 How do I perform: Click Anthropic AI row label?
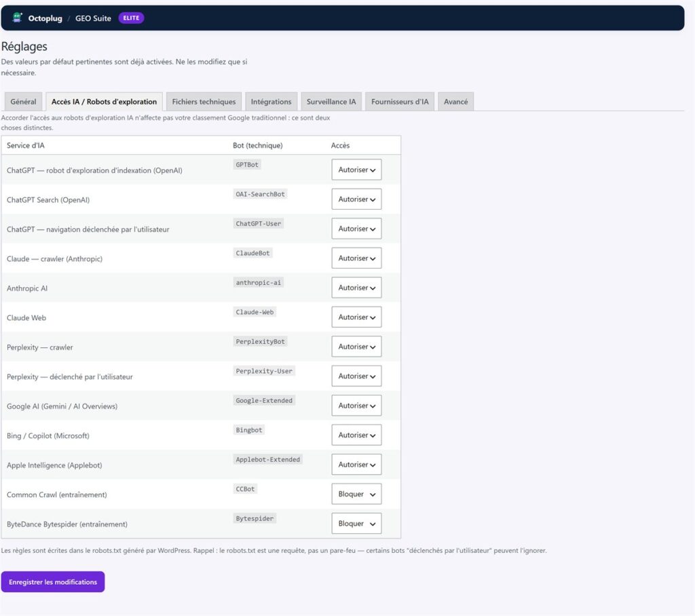[x=27, y=288]
